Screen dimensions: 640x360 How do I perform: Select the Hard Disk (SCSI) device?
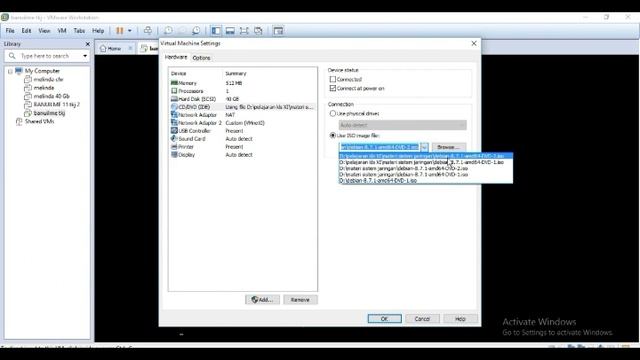point(242,99)
